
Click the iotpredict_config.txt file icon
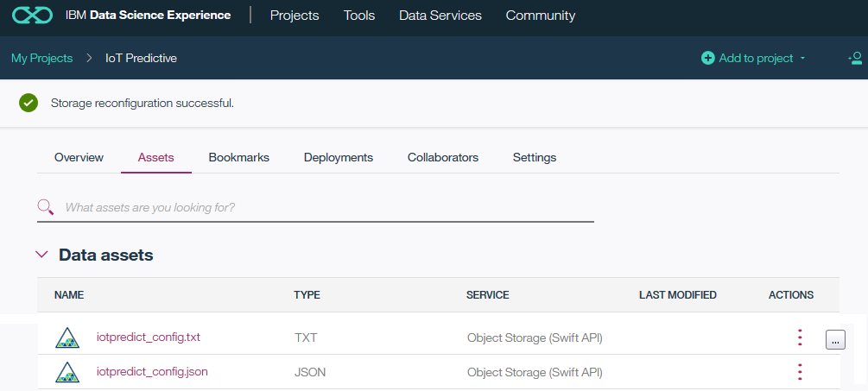[67, 337]
